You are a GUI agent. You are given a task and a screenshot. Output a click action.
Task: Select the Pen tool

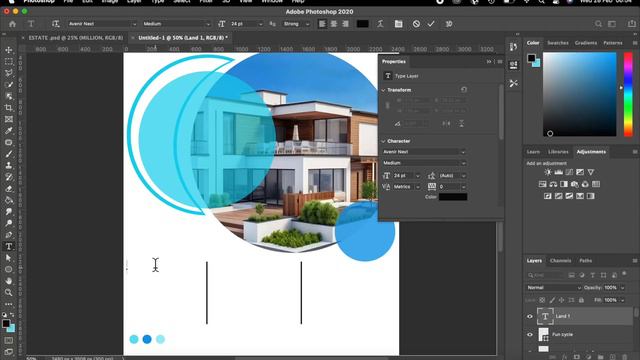pyautogui.click(x=9, y=235)
